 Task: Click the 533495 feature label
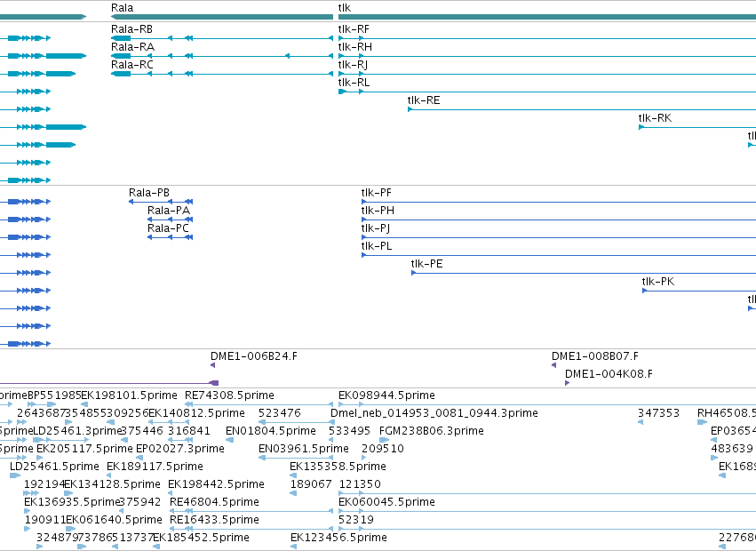pyautogui.click(x=349, y=431)
